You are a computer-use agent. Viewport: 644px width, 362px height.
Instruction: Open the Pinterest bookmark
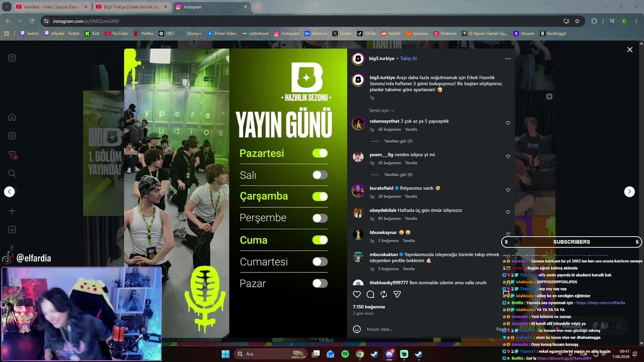tap(445, 34)
